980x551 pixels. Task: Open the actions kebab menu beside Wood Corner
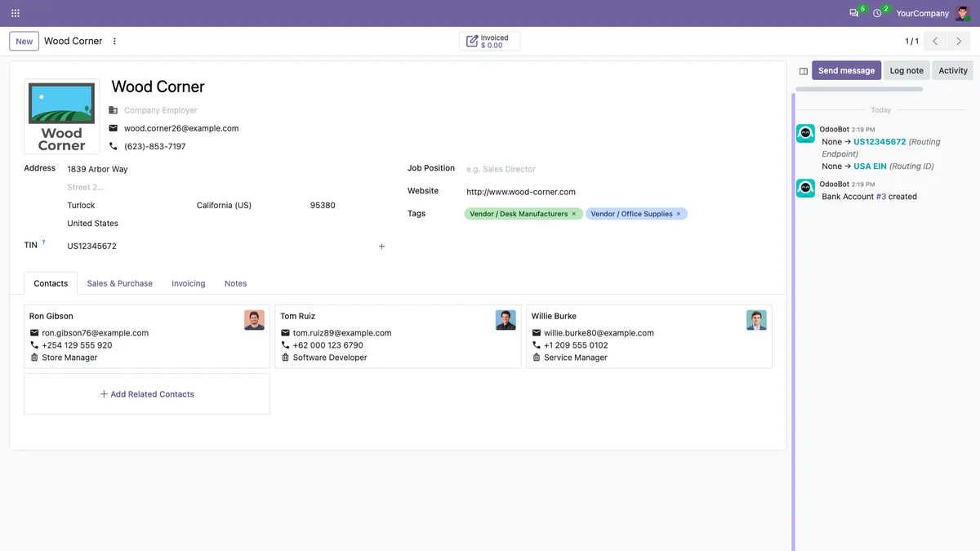(114, 41)
